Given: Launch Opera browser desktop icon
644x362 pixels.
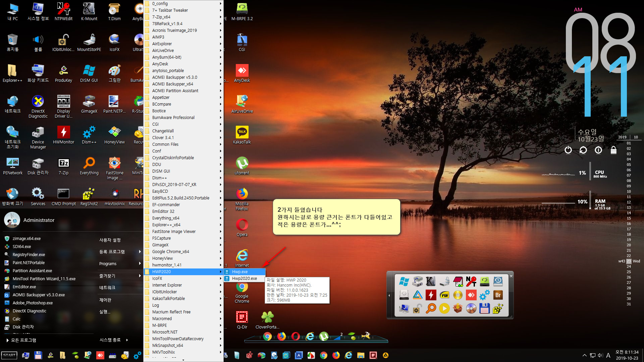Looking at the screenshot, I should click(242, 228).
